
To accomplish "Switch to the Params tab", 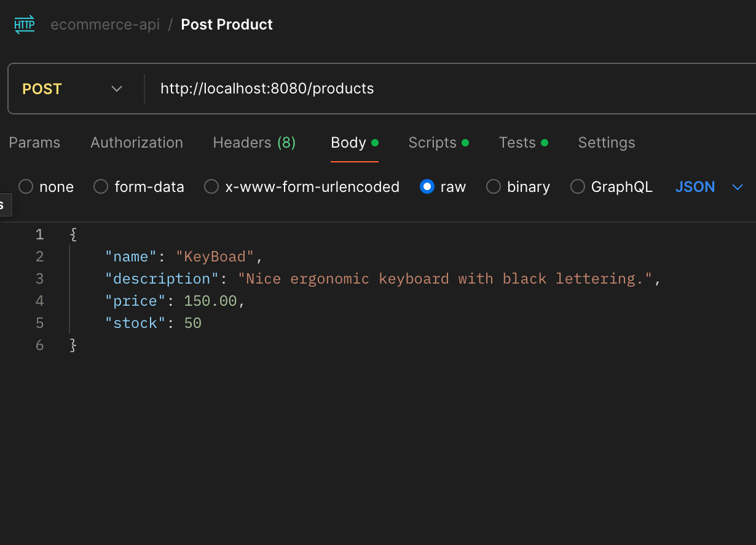I will 34,143.
